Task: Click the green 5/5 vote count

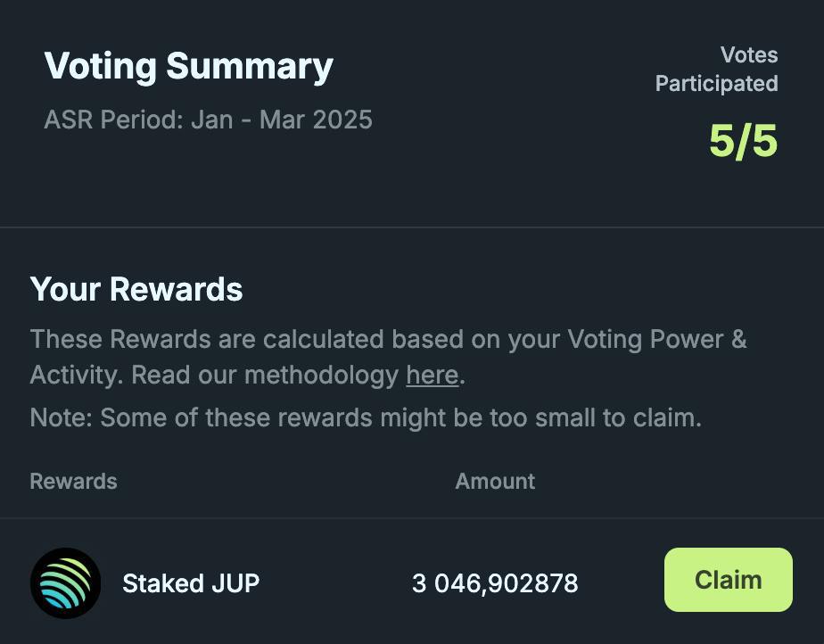Action: point(743,141)
